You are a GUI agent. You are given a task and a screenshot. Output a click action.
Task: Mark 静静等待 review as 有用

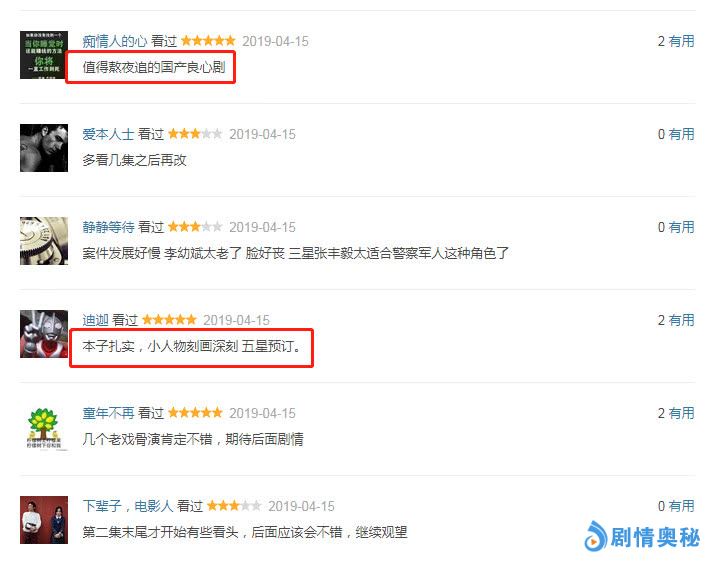click(681, 227)
